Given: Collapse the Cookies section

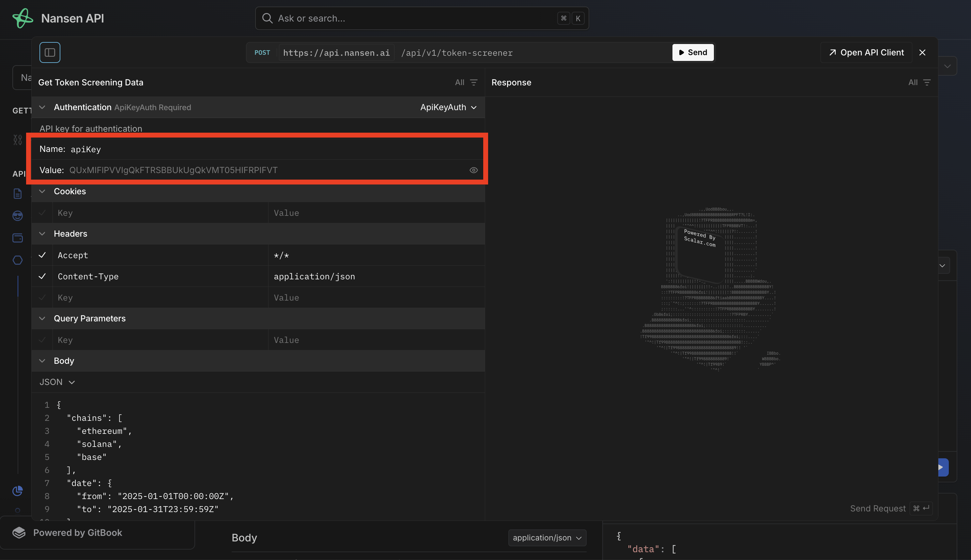Looking at the screenshot, I should [x=42, y=191].
